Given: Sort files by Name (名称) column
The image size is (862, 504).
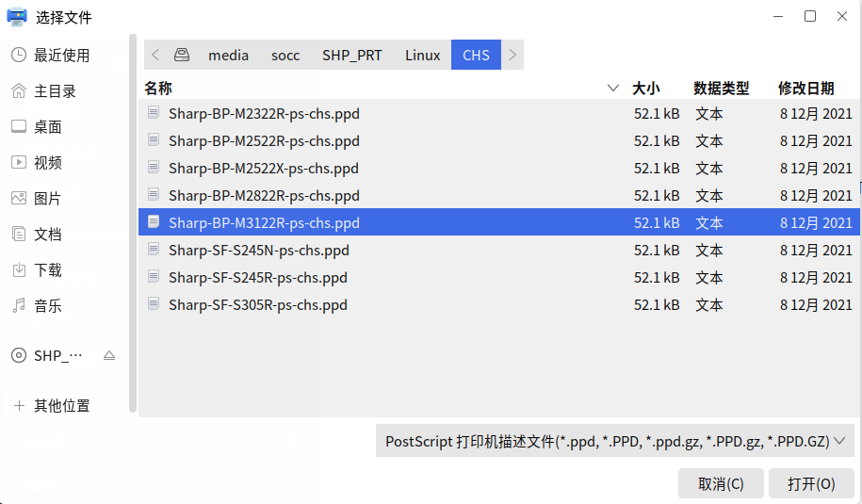Looking at the screenshot, I should (x=158, y=88).
